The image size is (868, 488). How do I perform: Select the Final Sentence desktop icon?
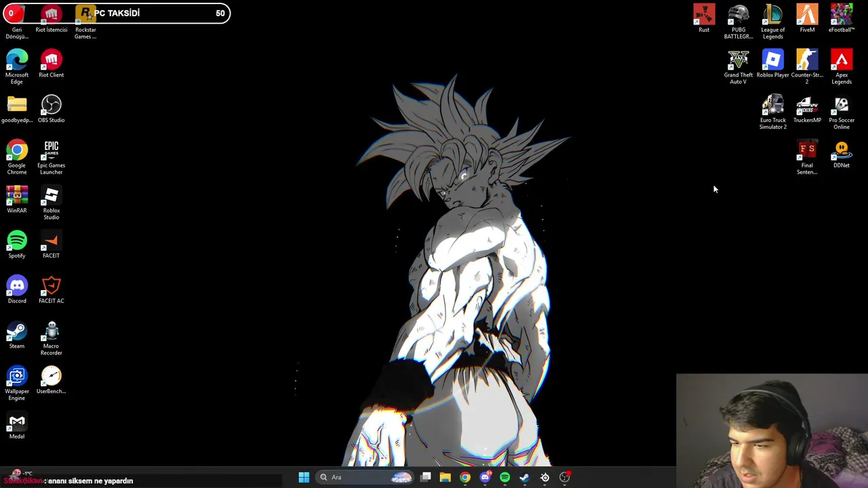(807, 157)
